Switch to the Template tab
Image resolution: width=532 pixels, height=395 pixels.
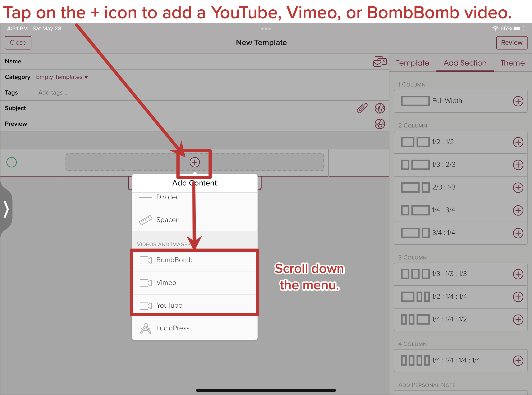pos(413,63)
